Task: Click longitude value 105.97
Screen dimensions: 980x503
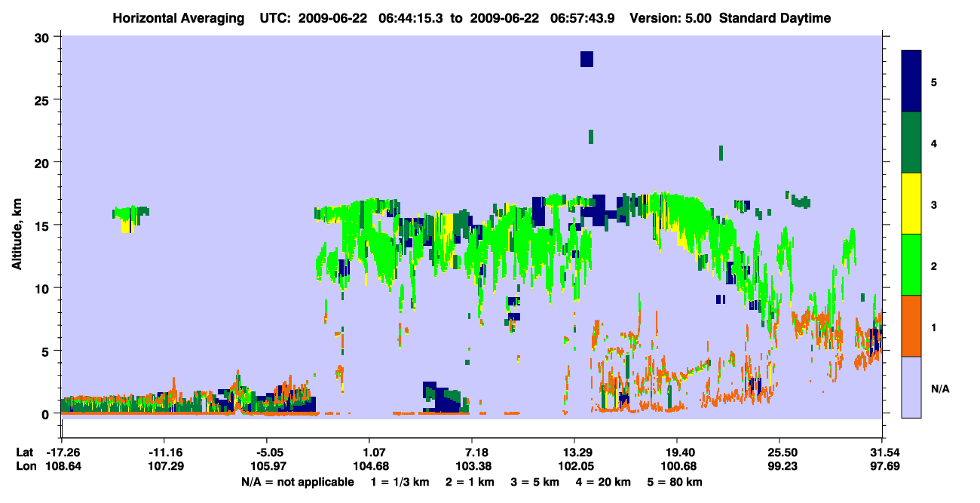Action: pos(267,466)
